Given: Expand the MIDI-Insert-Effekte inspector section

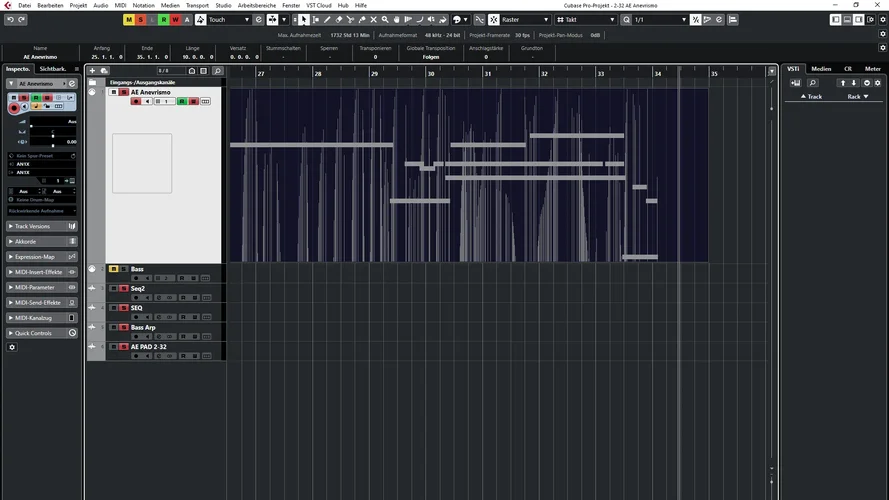Looking at the screenshot, I should (x=40, y=272).
